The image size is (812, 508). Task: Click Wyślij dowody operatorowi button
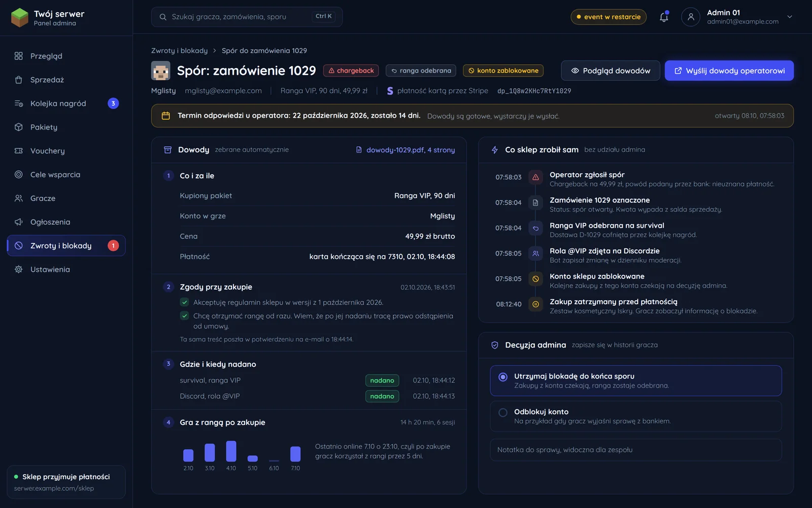tap(729, 71)
